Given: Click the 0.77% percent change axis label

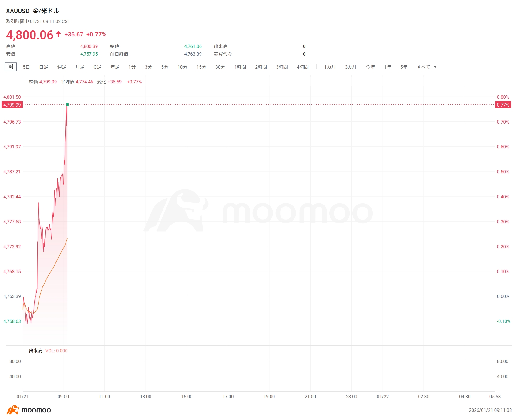Looking at the screenshot, I should [503, 105].
